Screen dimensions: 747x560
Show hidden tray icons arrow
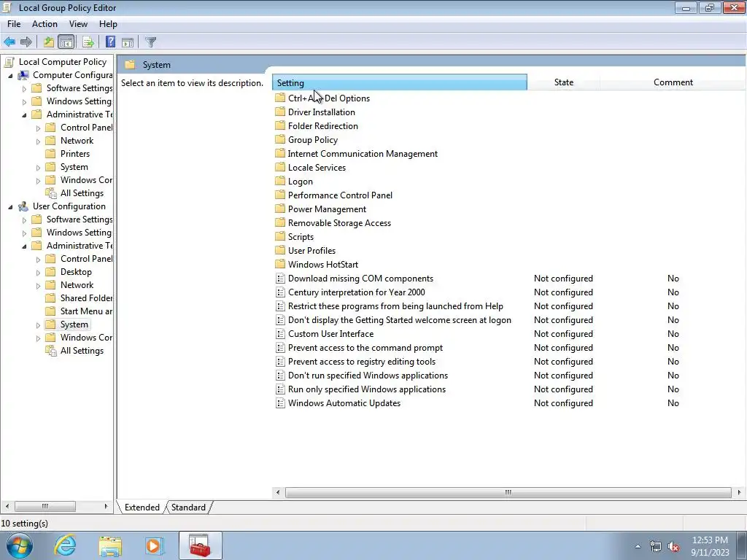[x=638, y=547]
